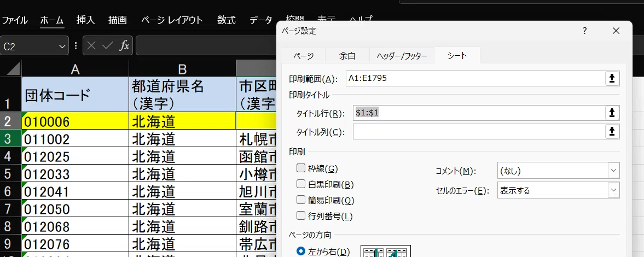Click cell containing 012076
644x257 pixels.
tap(75, 243)
